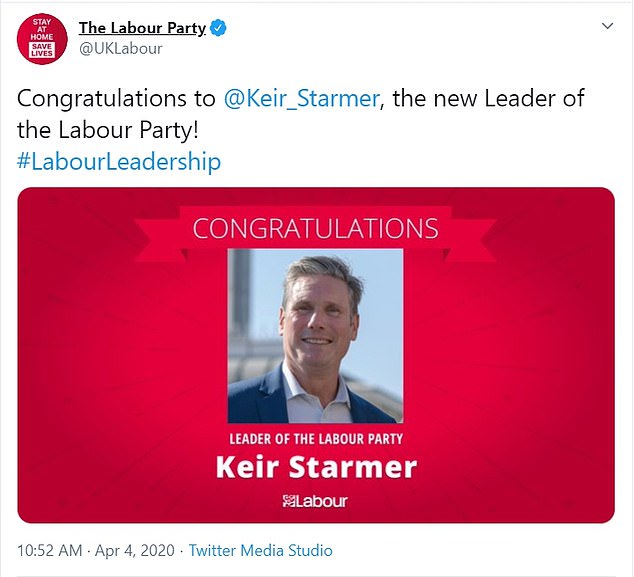Click the LEADER OF THE LABOUR PARTY caption
The image size is (634, 577).
click(x=316, y=439)
